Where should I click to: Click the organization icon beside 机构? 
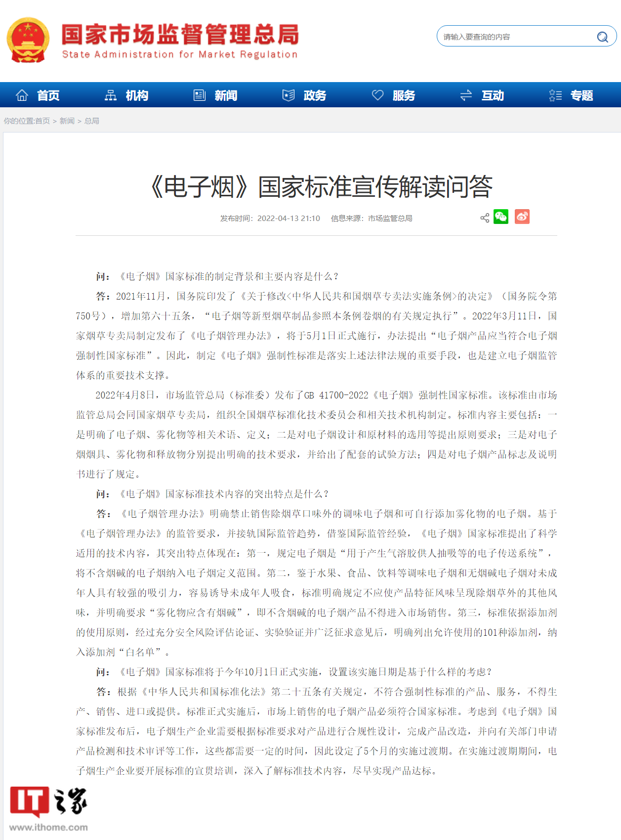pyautogui.click(x=111, y=95)
